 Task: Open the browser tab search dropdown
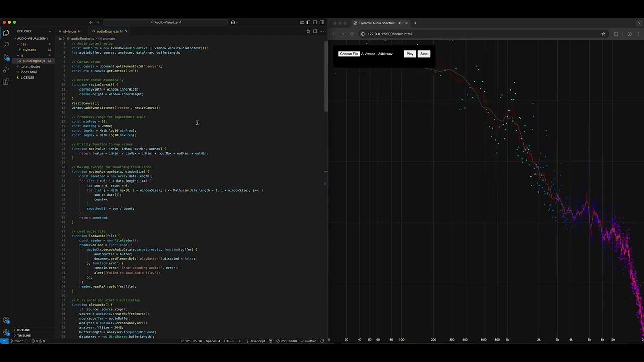click(x=640, y=23)
